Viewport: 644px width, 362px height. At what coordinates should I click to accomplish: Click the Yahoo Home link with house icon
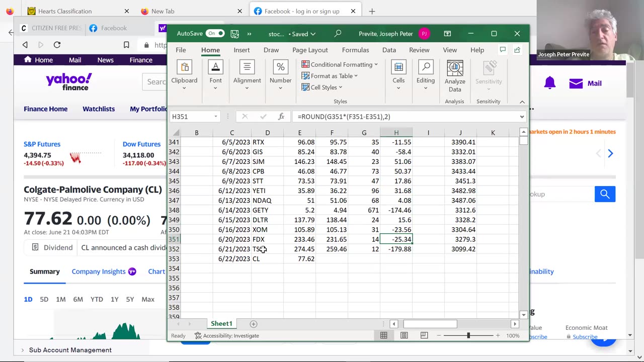(38, 60)
